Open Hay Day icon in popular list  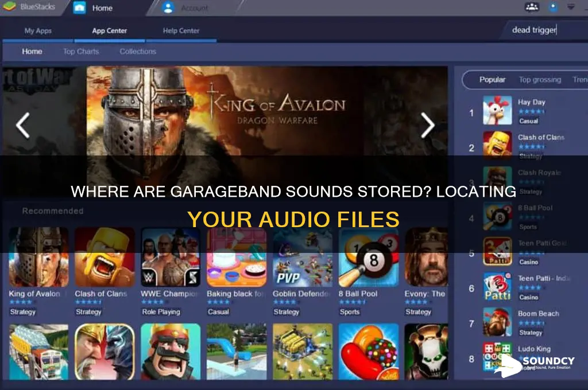pyautogui.click(x=497, y=110)
